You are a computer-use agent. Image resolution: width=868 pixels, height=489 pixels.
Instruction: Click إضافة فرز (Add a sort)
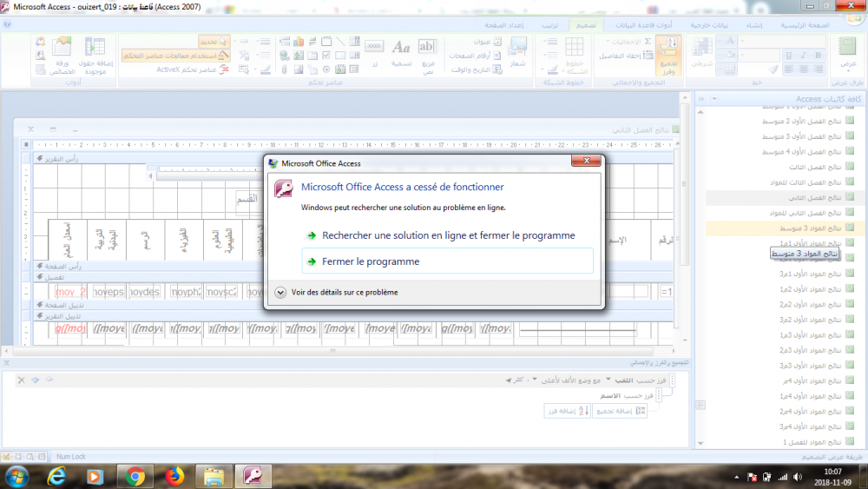pyautogui.click(x=568, y=411)
